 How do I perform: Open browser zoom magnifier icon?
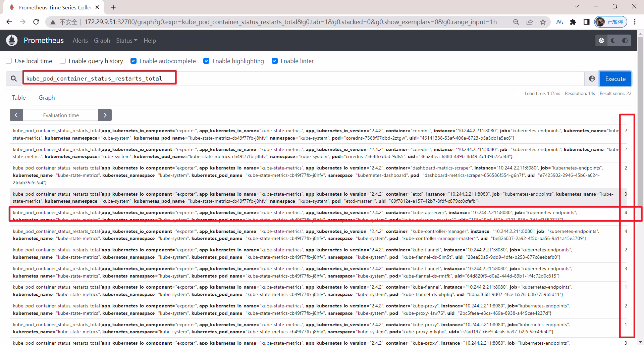516,22
